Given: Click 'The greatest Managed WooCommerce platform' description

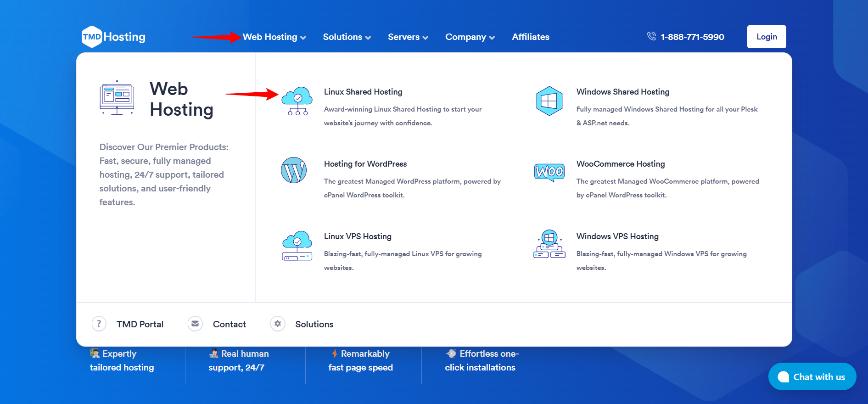Looking at the screenshot, I should point(667,188).
